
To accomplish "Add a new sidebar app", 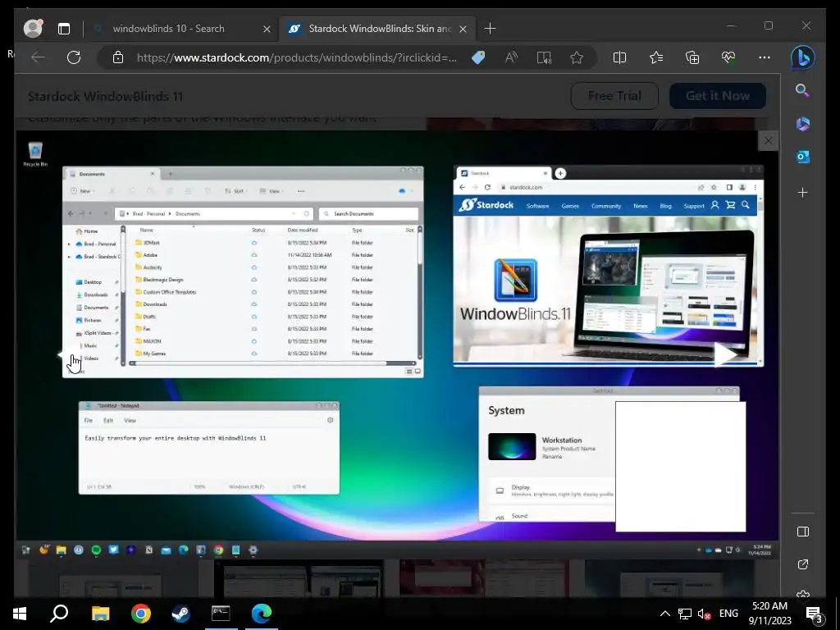I will click(x=802, y=193).
